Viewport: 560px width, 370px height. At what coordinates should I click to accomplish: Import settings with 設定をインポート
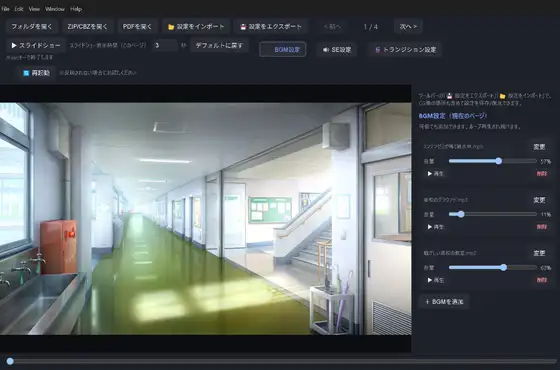[x=196, y=26]
